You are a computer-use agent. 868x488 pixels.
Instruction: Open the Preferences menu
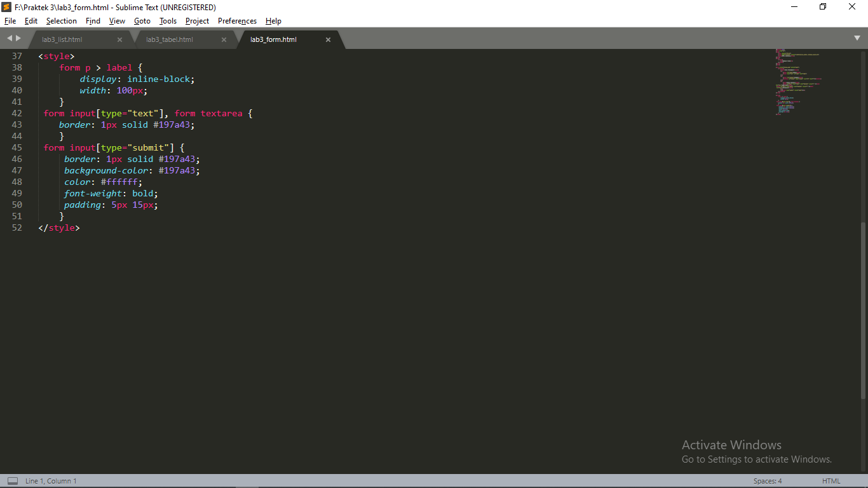(237, 21)
